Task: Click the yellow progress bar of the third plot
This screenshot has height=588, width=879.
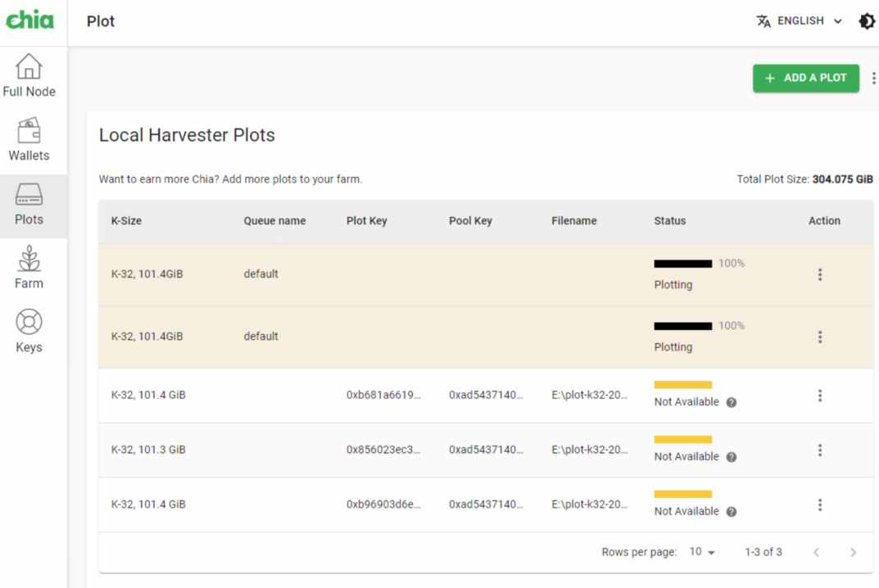Action: click(682, 384)
